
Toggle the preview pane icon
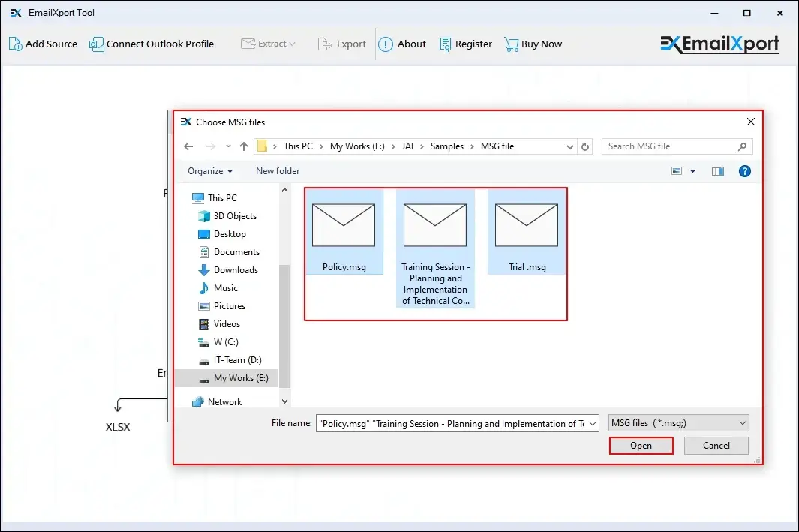[x=718, y=171]
